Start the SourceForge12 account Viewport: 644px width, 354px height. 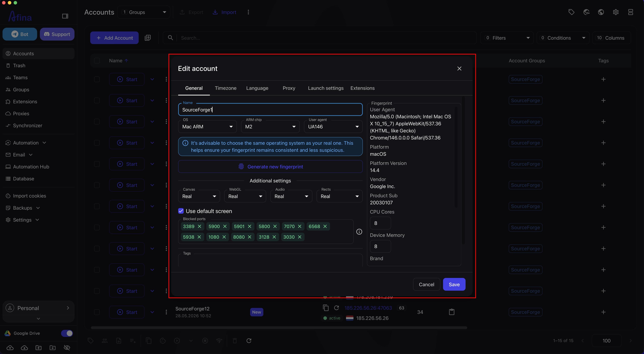point(127,312)
